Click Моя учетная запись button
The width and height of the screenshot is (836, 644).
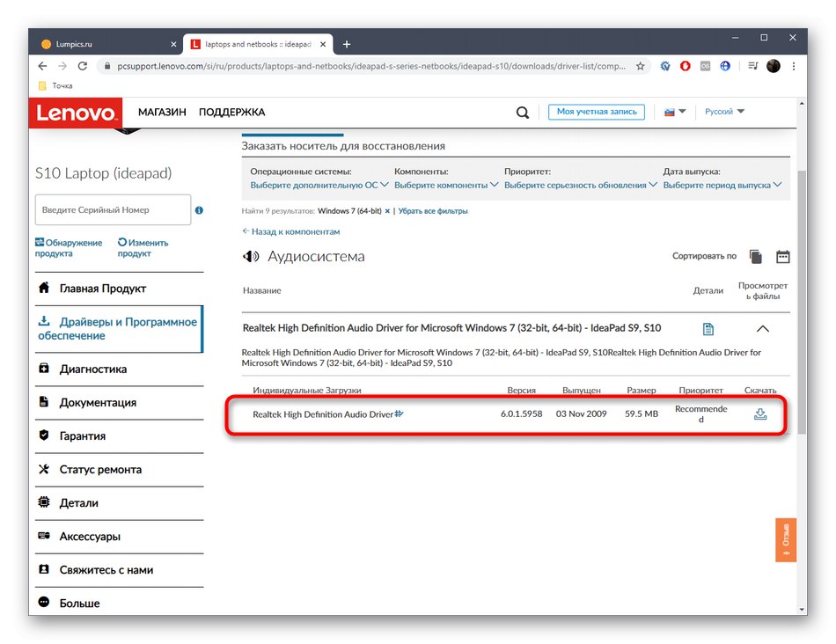click(x=597, y=112)
